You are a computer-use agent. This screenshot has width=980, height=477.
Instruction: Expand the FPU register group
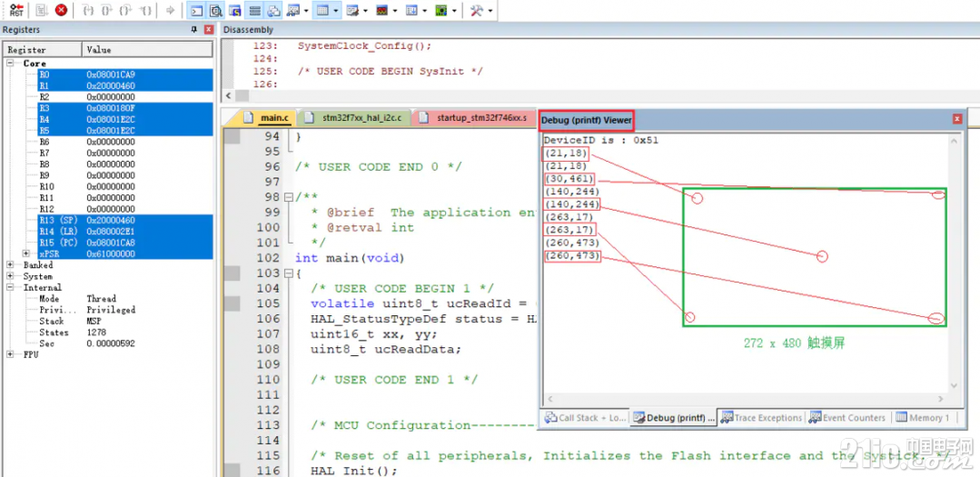[10, 354]
